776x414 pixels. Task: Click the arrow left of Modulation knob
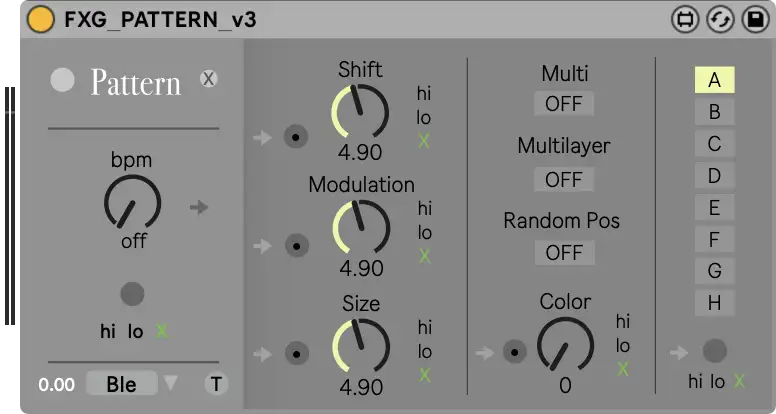(x=262, y=246)
